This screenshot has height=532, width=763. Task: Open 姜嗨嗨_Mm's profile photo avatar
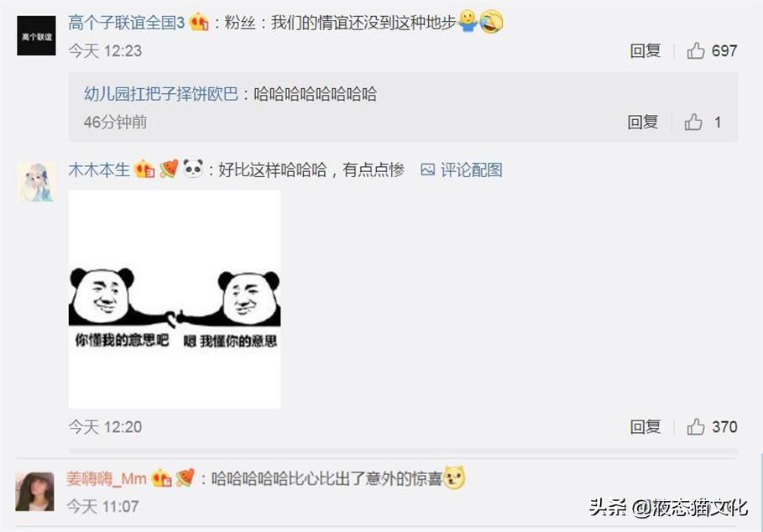pos(34,491)
